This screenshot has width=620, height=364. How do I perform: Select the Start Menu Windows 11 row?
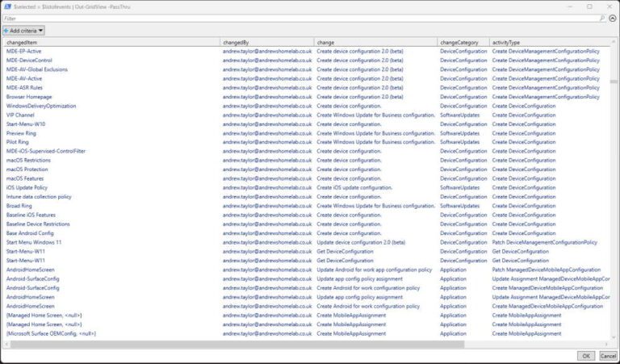point(34,242)
